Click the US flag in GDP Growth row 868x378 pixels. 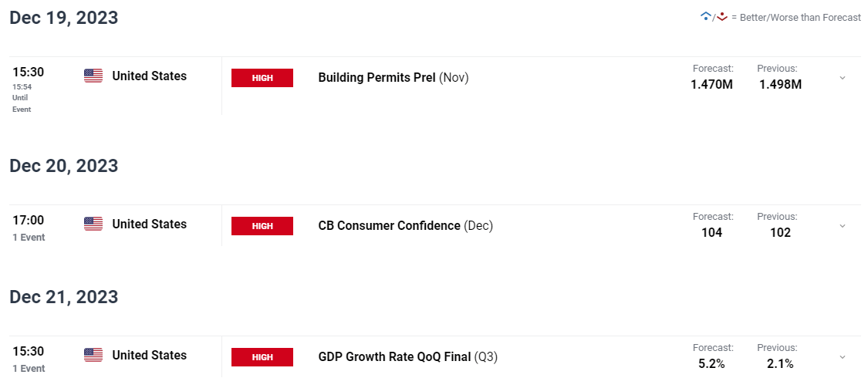93,355
